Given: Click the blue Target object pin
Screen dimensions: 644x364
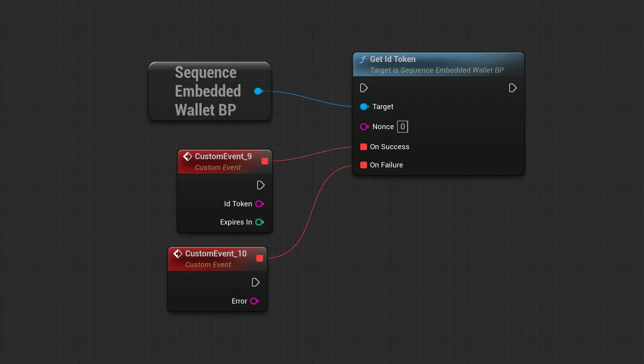Looking at the screenshot, I should pos(364,107).
